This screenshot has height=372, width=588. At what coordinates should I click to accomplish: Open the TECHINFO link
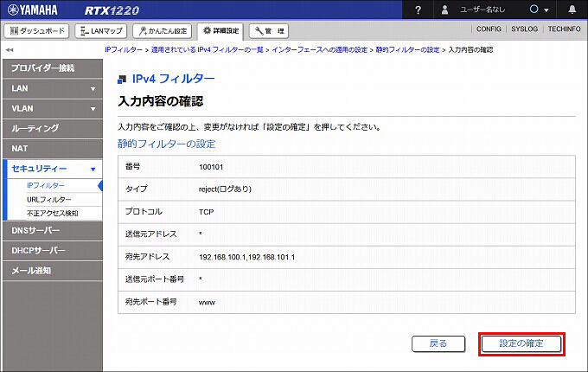coord(564,29)
